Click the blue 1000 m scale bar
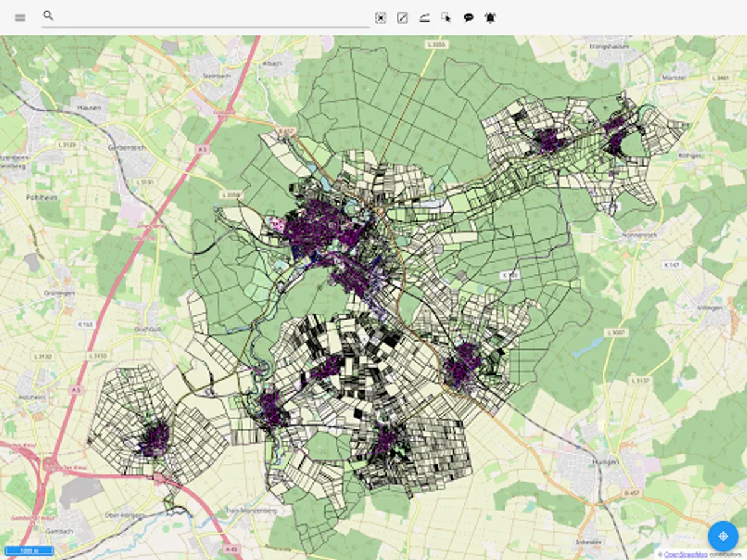 click(29, 551)
